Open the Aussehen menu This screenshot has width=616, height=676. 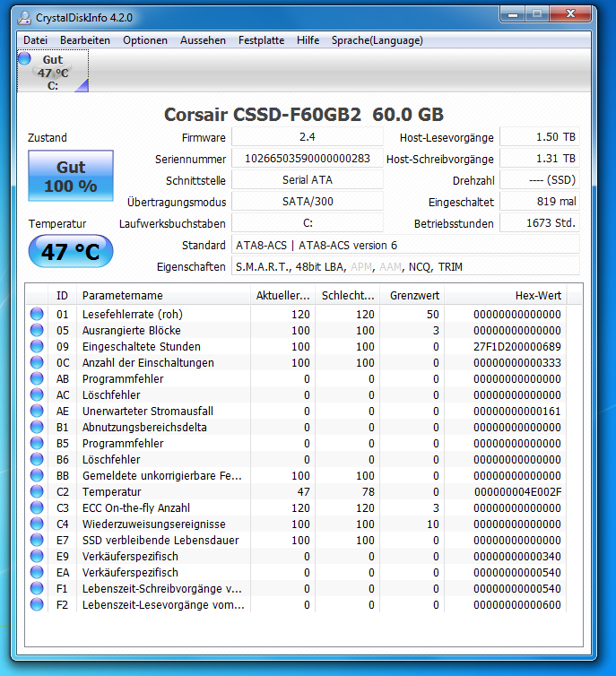coord(203,40)
